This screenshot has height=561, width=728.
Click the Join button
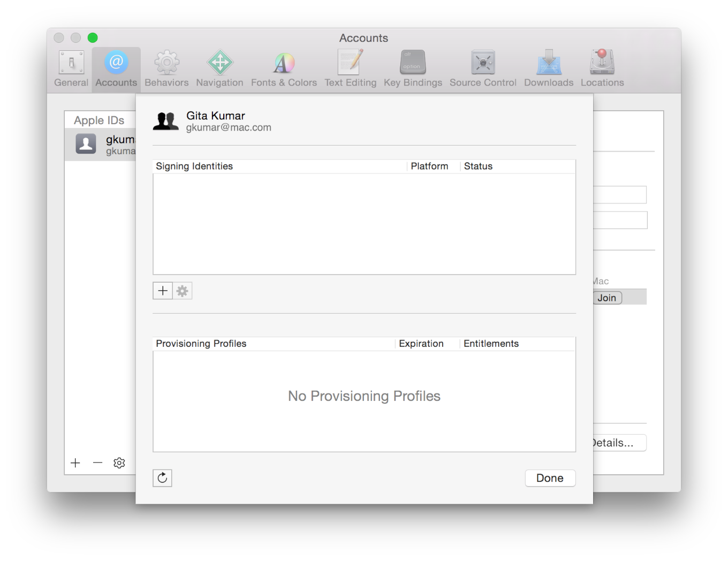(x=608, y=298)
